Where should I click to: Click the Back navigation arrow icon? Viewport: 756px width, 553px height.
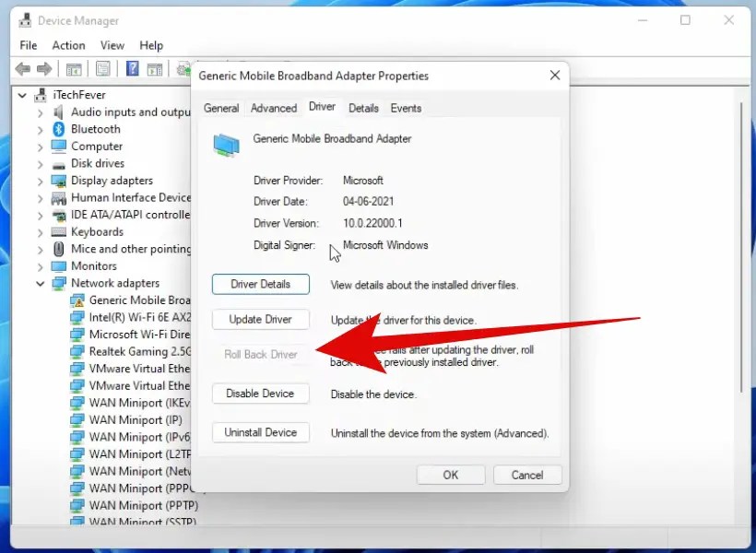[x=22, y=68]
